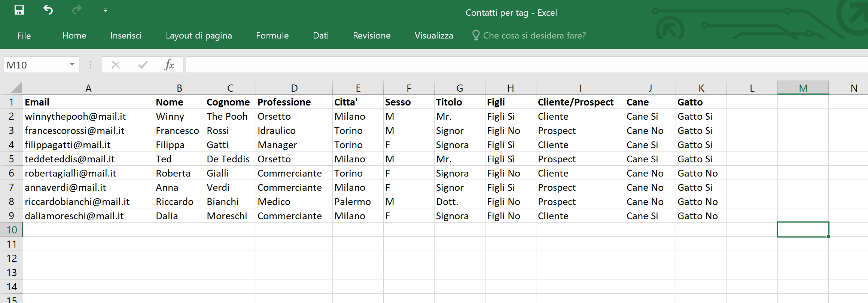
Task: Switch to the Visualizza tab
Action: coord(434,36)
